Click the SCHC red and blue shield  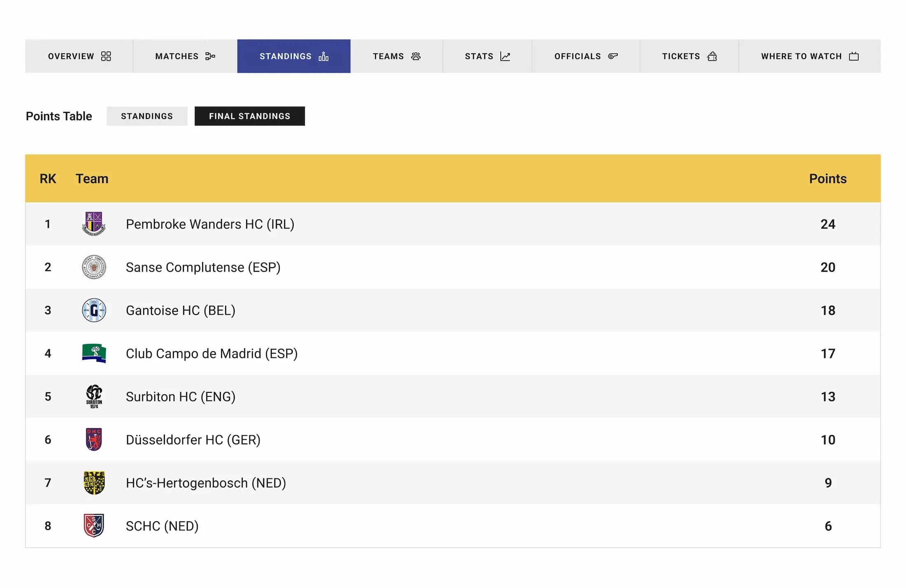(94, 525)
